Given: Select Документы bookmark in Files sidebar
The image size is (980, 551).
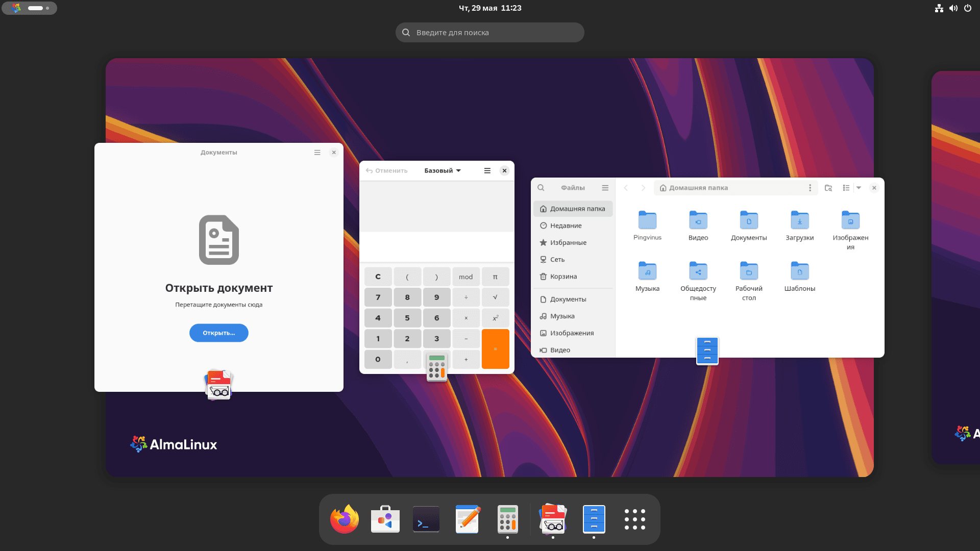Looking at the screenshot, I should 573,299.
